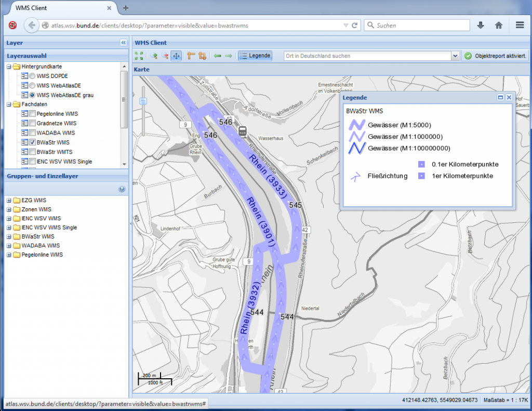Open the browser downloads arrow
Image resolution: width=532 pixels, height=411 pixels.
point(481,25)
